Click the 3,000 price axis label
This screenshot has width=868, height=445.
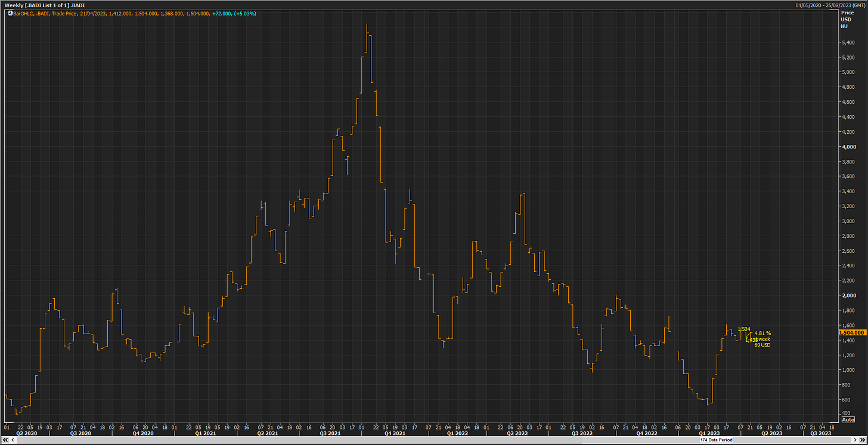[x=848, y=221]
